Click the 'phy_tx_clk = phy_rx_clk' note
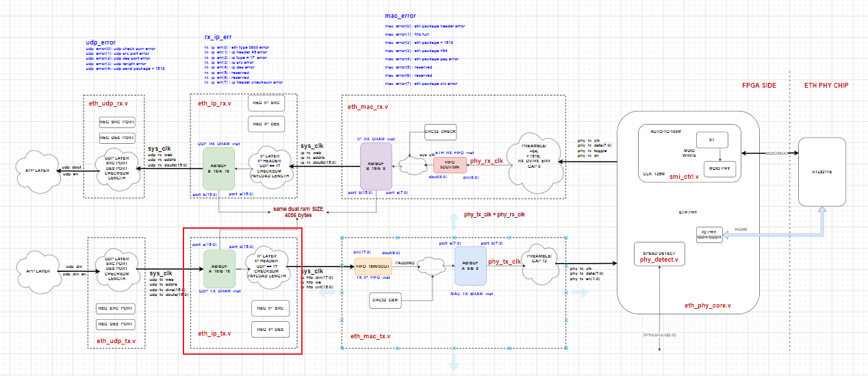Viewport: 868px width, 376px height. click(x=494, y=214)
